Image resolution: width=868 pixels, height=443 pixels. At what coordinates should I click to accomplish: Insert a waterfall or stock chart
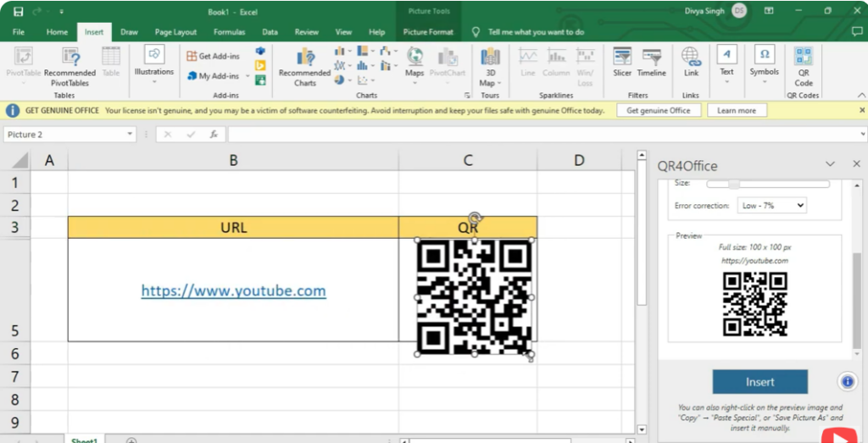tap(388, 52)
